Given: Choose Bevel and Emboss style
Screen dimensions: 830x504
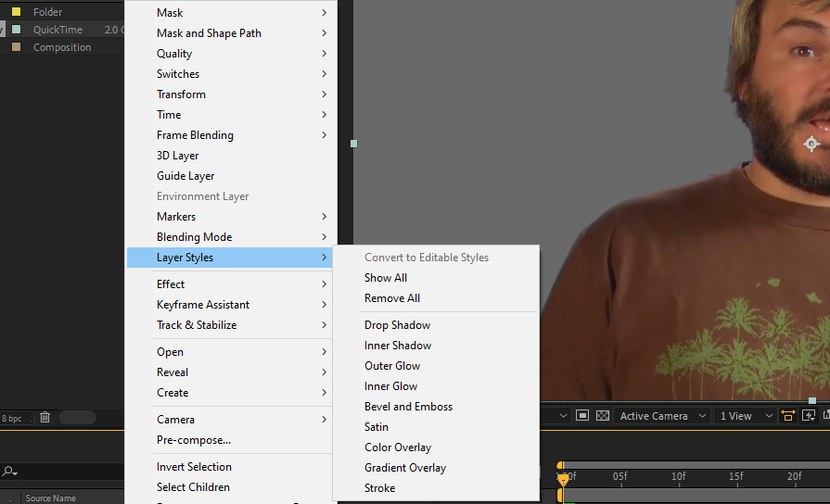Looking at the screenshot, I should point(408,407).
